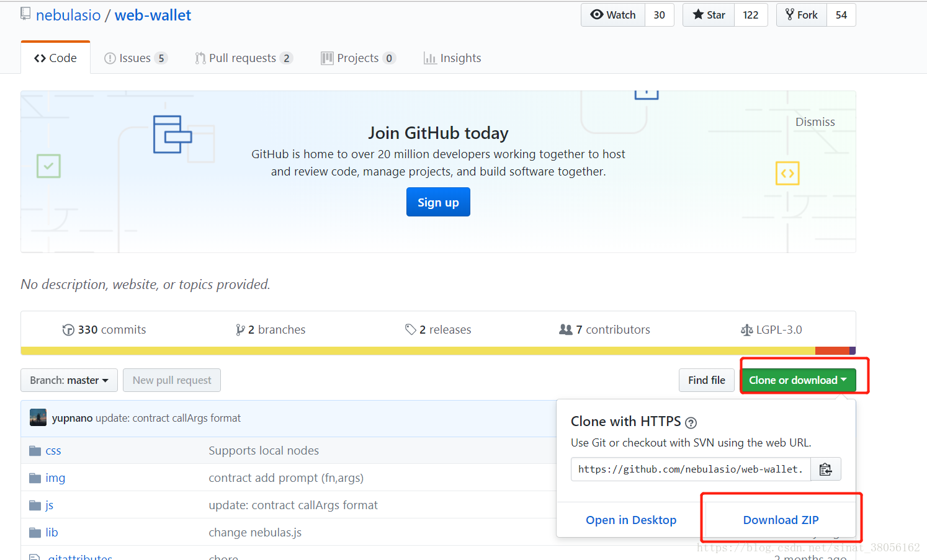Open the Pull requests tab
The width and height of the screenshot is (927, 560).
[x=243, y=58]
